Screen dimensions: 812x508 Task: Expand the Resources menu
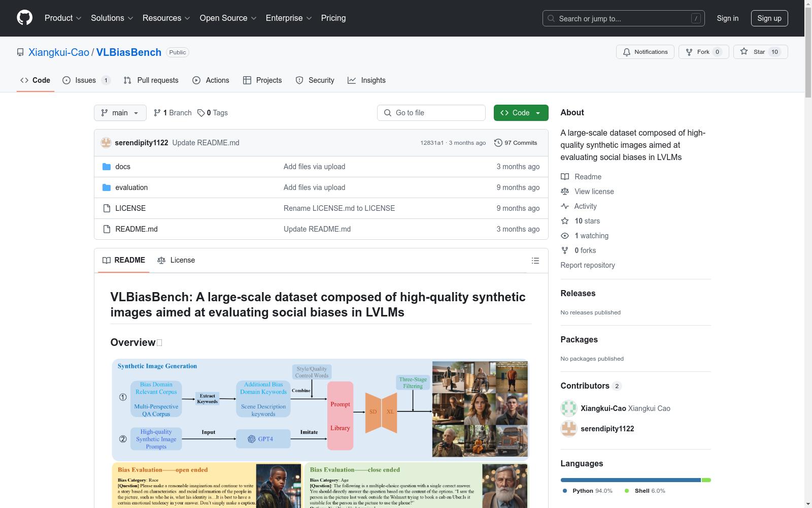166,18
